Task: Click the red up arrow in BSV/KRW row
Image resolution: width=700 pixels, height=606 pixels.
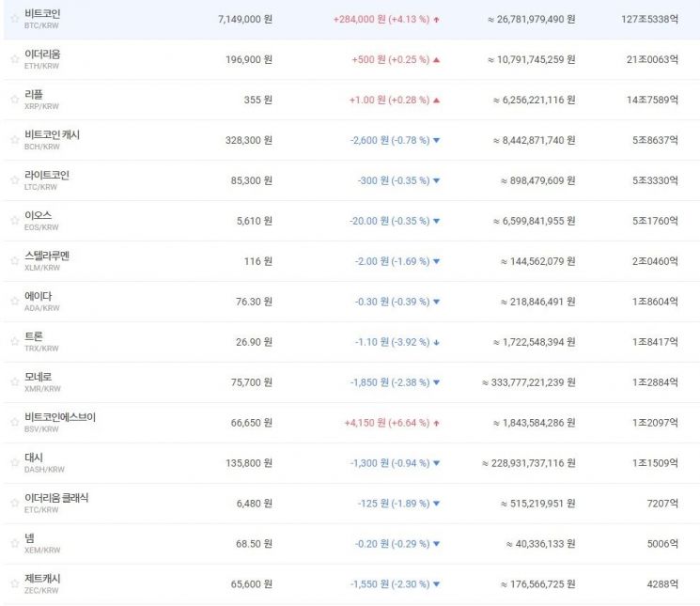Action: pos(436,424)
